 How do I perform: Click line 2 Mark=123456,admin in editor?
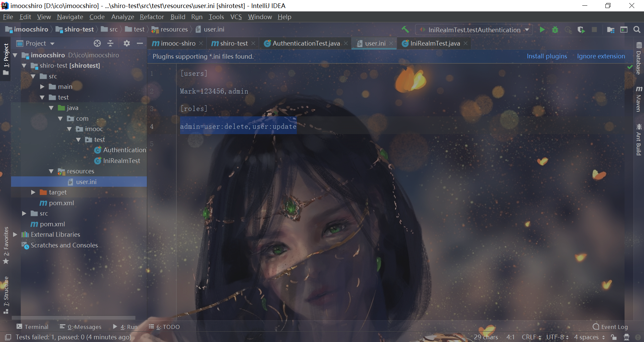coord(214,91)
